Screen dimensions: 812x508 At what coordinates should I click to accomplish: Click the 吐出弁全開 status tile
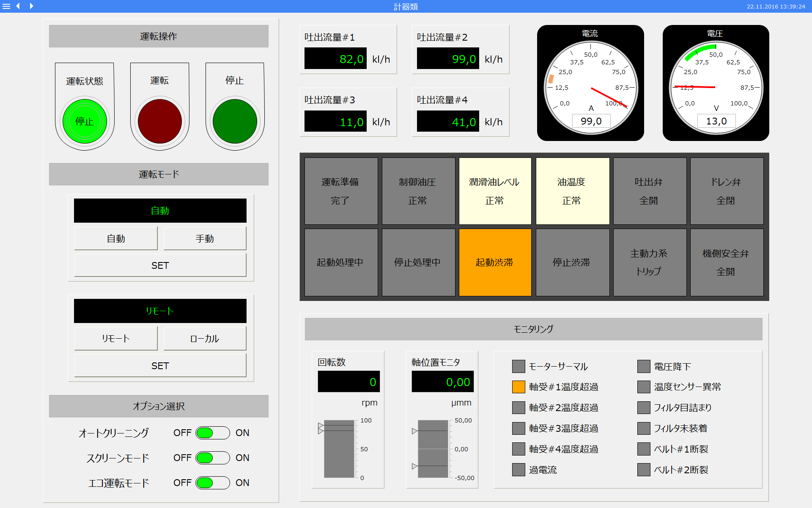[x=650, y=191]
